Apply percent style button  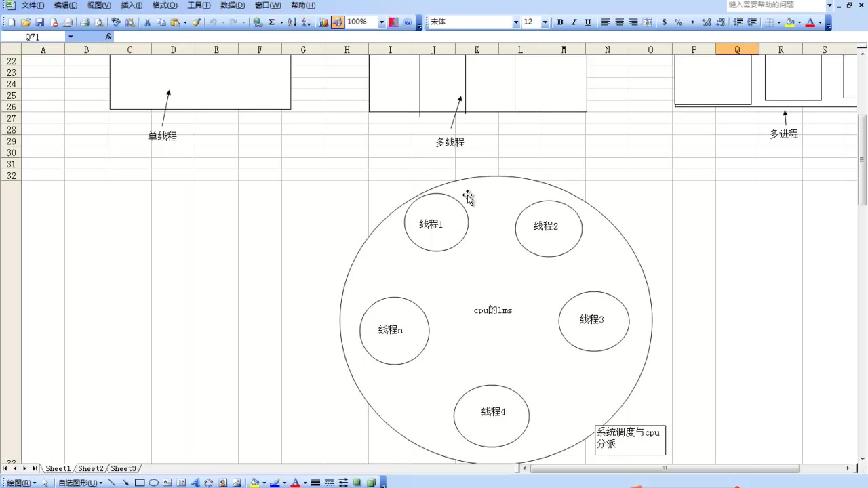point(678,22)
